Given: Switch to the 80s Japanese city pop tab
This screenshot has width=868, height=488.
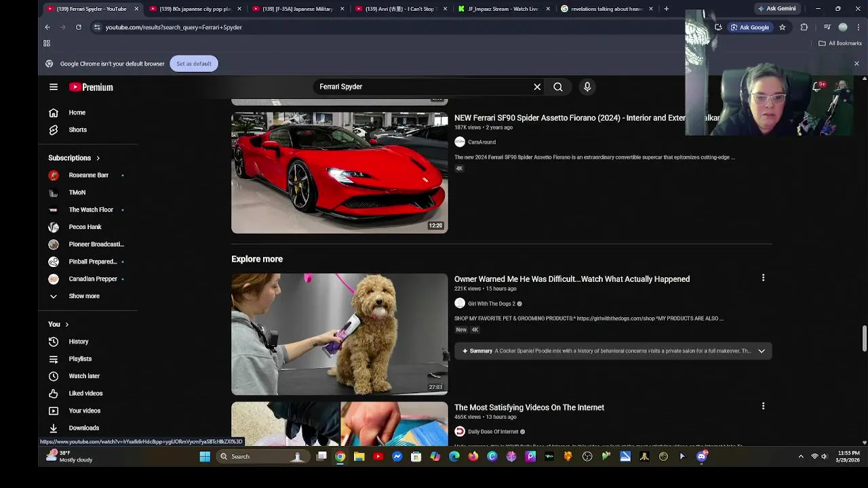Looking at the screenshot, I should pyautogui.click(x=195, y=9).
